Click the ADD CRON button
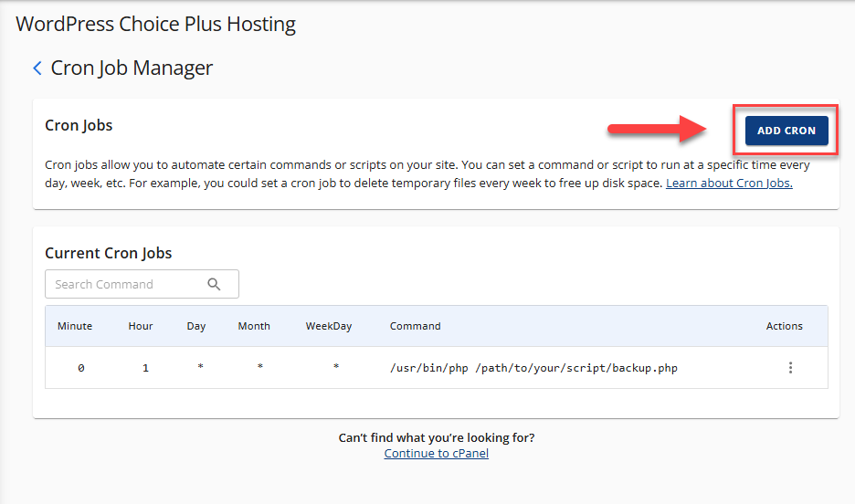The image size is (855, 504). (x=786, y=131)
